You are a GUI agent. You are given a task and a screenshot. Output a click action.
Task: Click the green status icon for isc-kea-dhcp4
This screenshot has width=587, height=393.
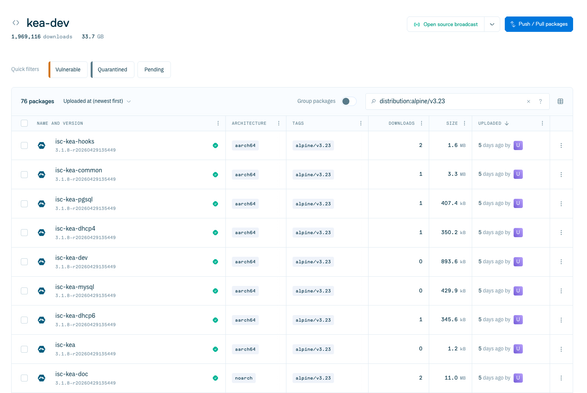click(x=215, y=232)
